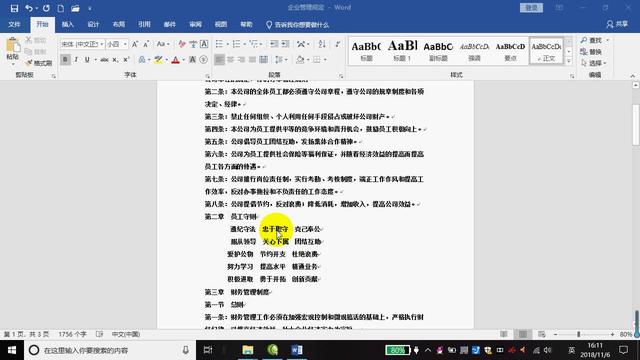The image size is (640, 360).
Task: Open font size dropdown 小四
Action: click(125, 44)
